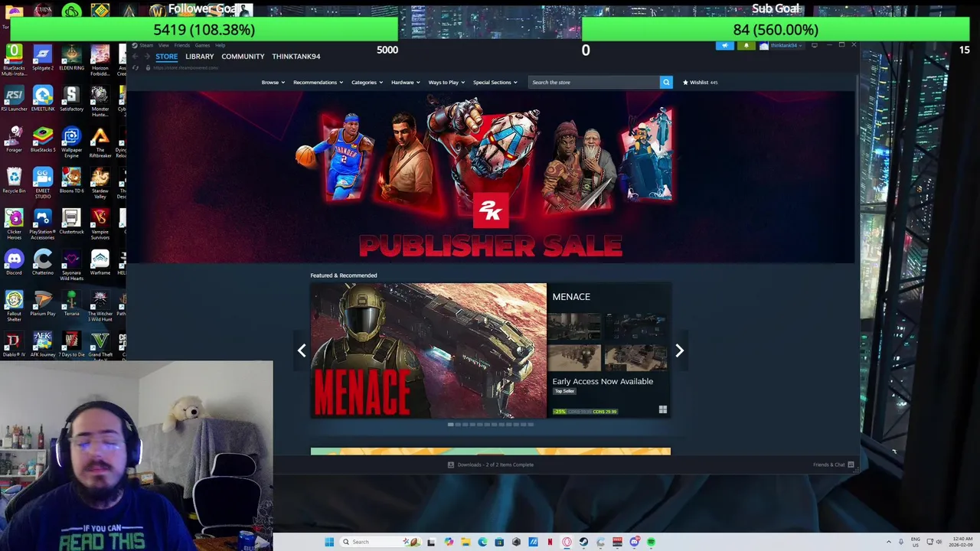This screenshot has width=980, height=551.
Task: Open the Games menu
Action: 202,45
